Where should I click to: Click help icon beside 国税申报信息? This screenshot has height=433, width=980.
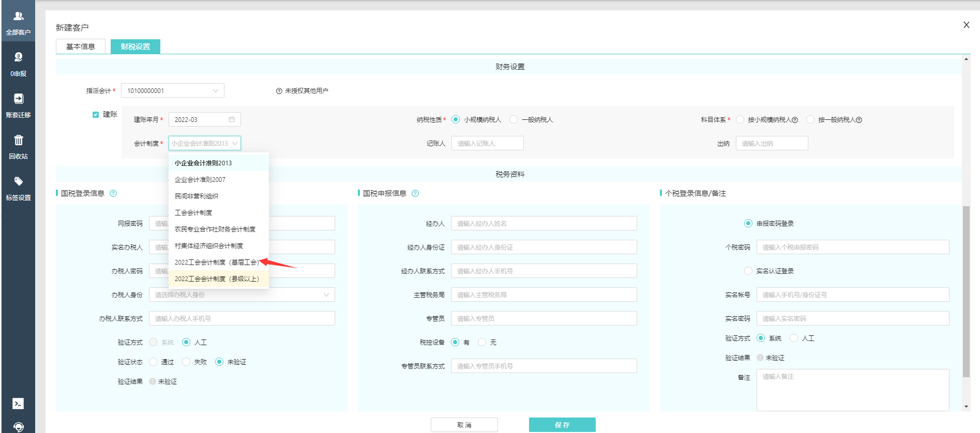pos(415,193)
